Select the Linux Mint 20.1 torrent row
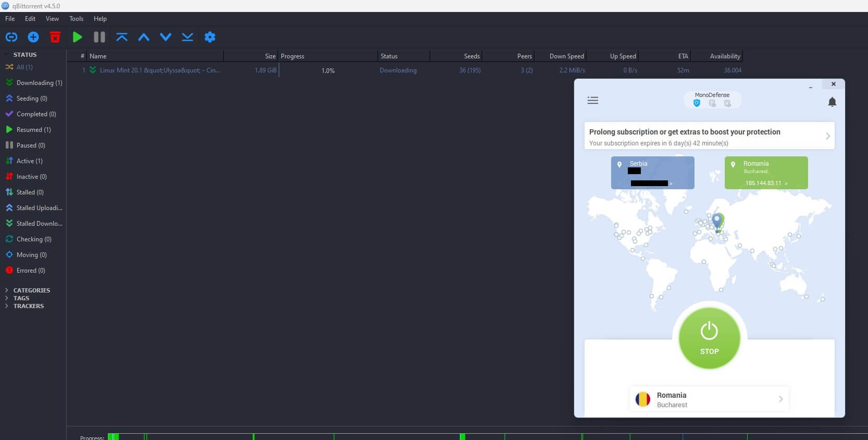 coord(405,70)
